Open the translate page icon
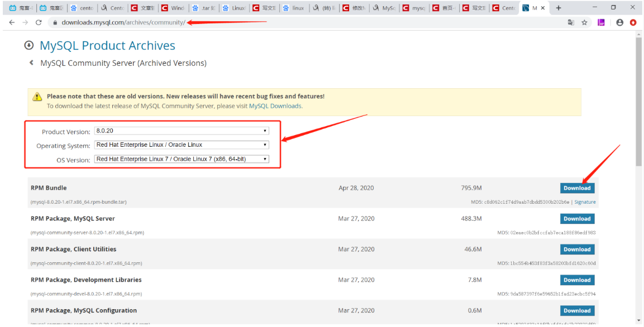644x327 pixels. click(571, 22)
